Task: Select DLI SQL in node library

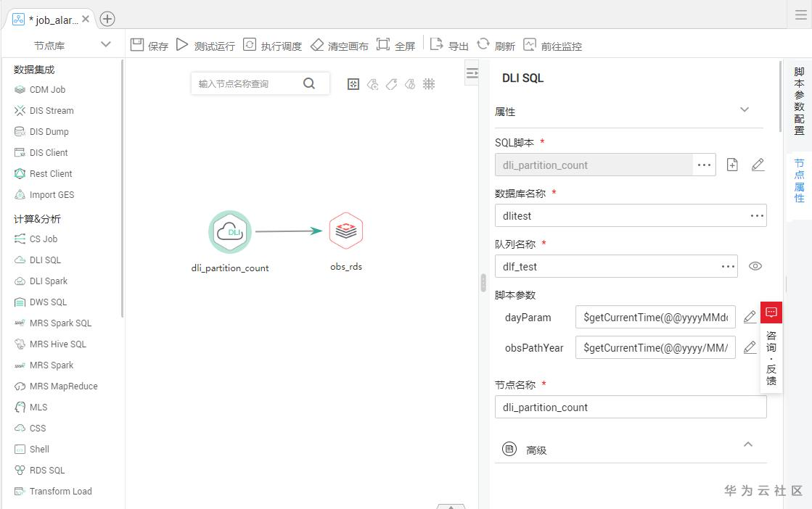Action: (x=38, y=260)
